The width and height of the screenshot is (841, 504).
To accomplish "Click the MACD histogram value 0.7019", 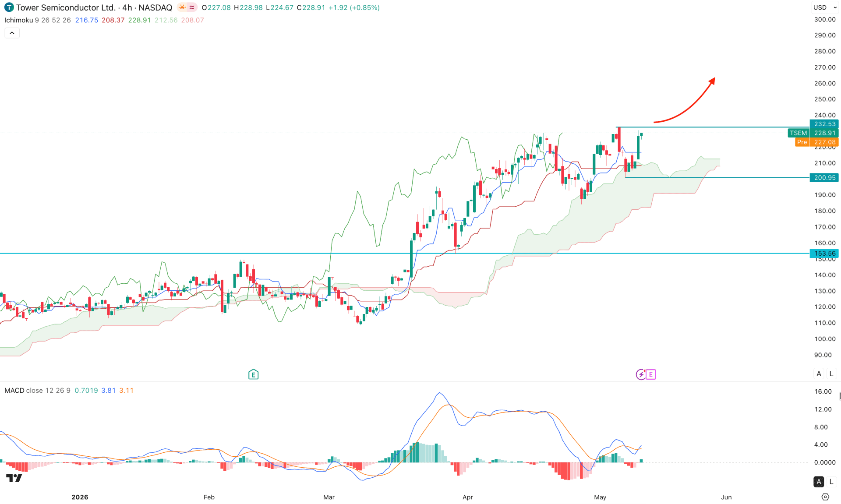I will pyautogui.click(x=86, y=390).
